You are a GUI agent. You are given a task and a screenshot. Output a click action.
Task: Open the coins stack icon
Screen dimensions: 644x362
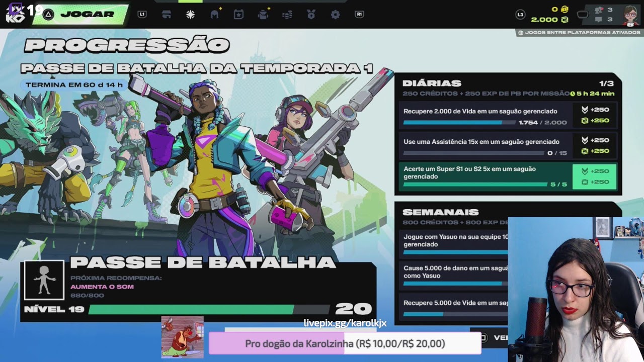[x=287, y=15]
